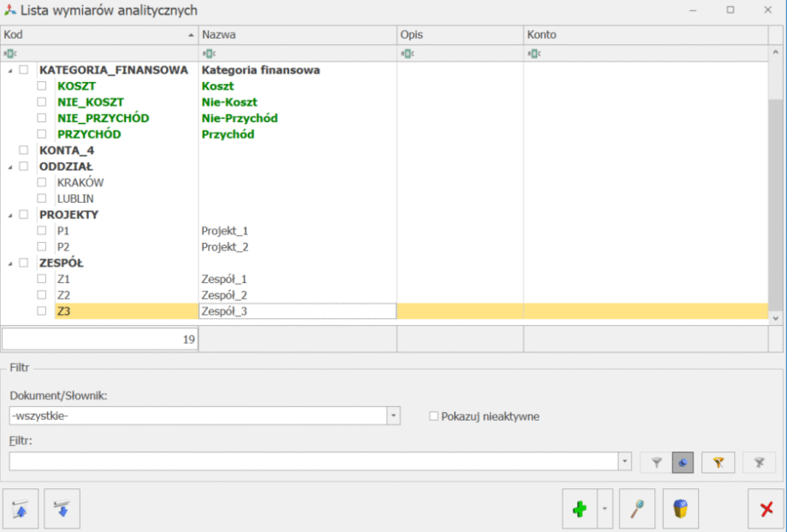Viewport: 787px width, 532px height.
Task: Select the P1 row in PROJEKTY
Action: [x=63, y=231]
